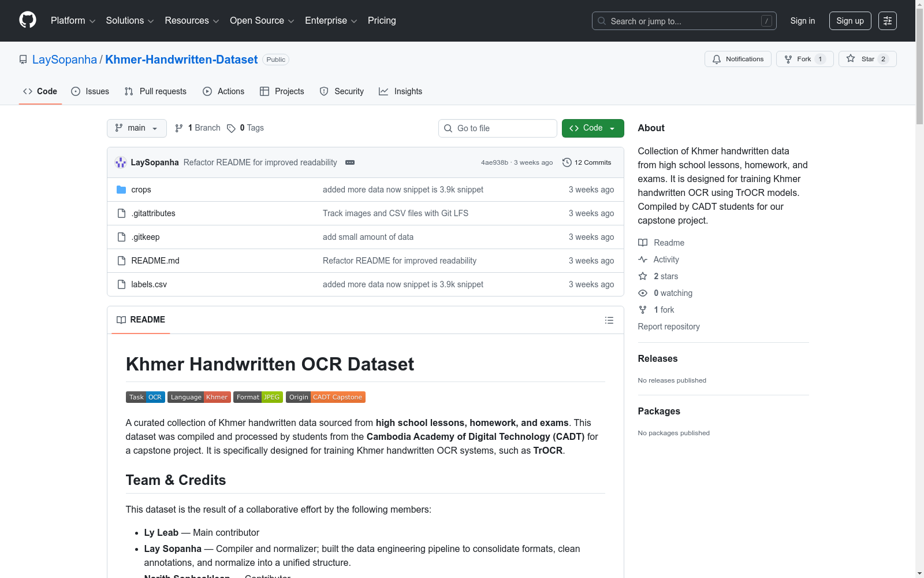
Task: Click the fork icon beside 1 fork
Action: click(643, 310)
